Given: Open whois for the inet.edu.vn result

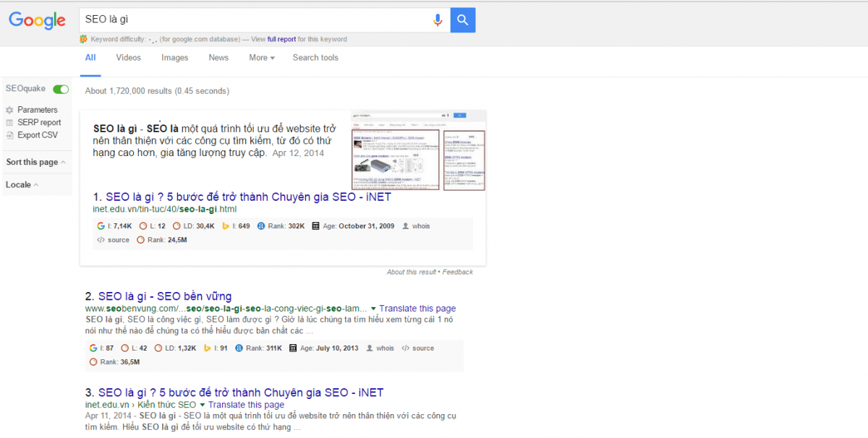Looking at the screenshot, I should click(x=416, y=226).
